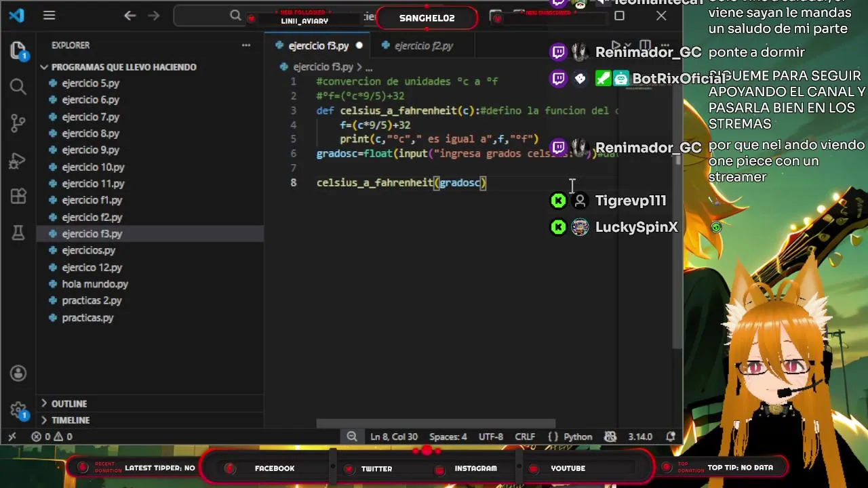This screenshot has width=868, height=488.
Task: Open the Run and Debug view
Action: [18, 160]
